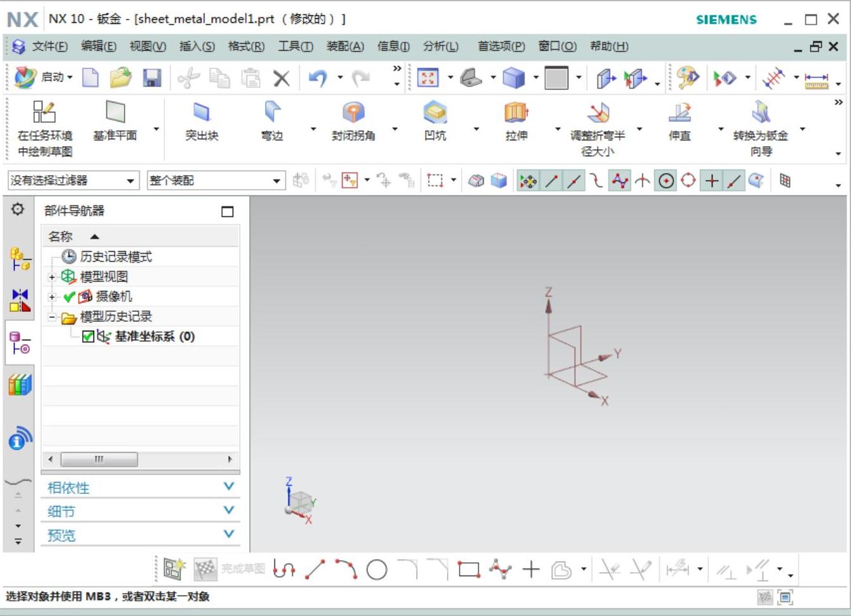Viewport: 851px width, 616px height.
Task: Select the 凹坑 dimple tool
Action: coord(435,121)
